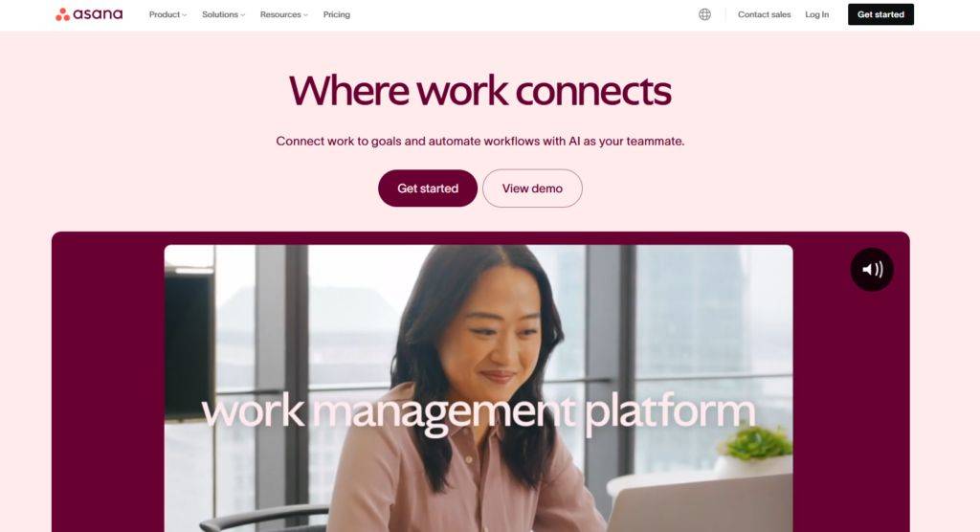Viewport: 980px width, 532px height.
Task: Expand the Product menu chevron
Action: (x=185, y=15)
